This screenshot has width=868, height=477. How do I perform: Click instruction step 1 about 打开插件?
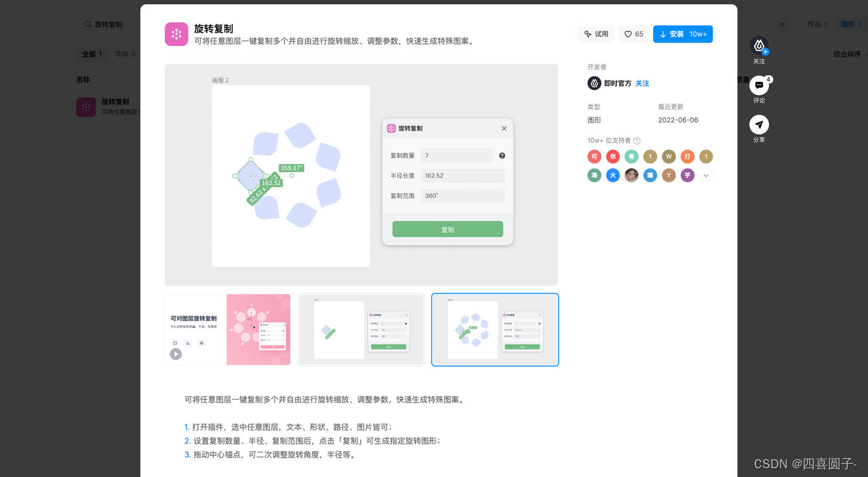[x=288, y=427]
